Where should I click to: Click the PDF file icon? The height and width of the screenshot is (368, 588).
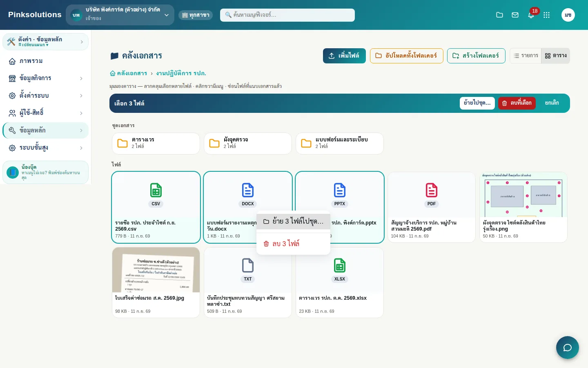coord(432,190)
